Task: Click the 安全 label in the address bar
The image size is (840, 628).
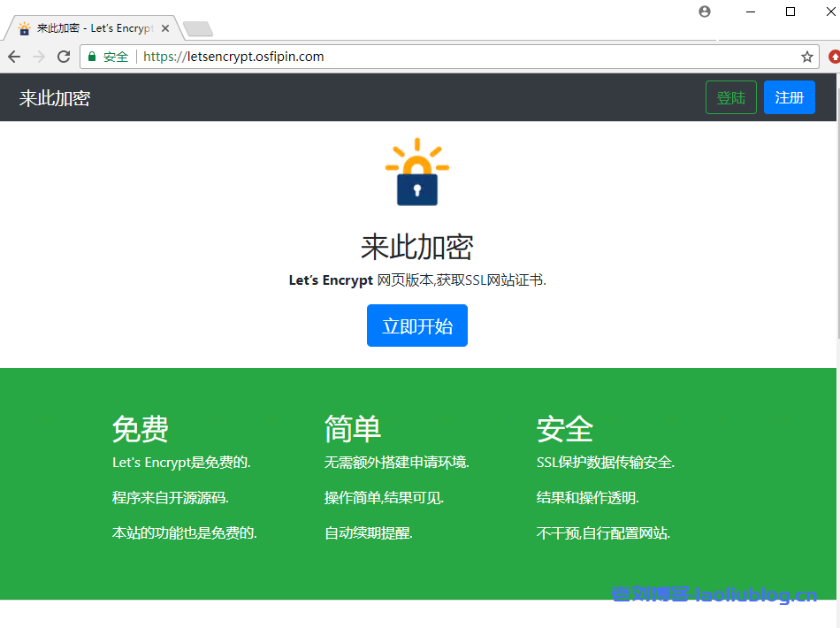Action: coord(114,56)
